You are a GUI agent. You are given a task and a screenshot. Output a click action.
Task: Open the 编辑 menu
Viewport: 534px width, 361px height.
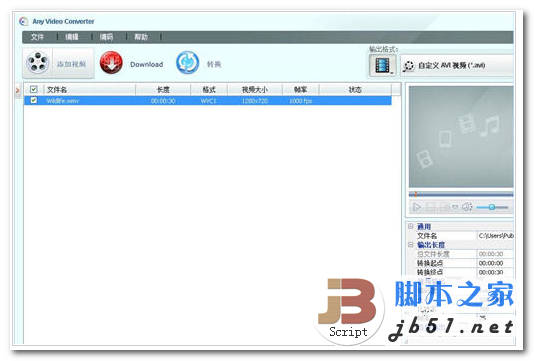click(72, 37)
